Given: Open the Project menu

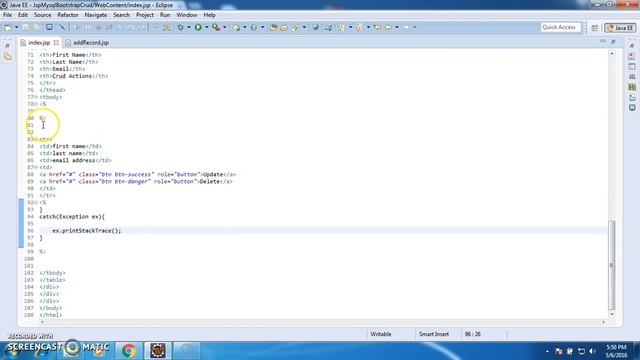Looking at the screenshot, I should [145, 15].
